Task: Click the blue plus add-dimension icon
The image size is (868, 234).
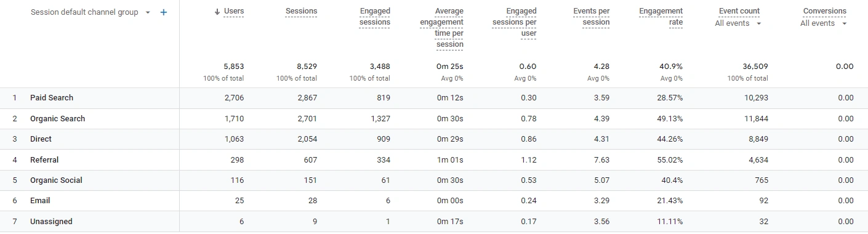Action: point(164,12)
